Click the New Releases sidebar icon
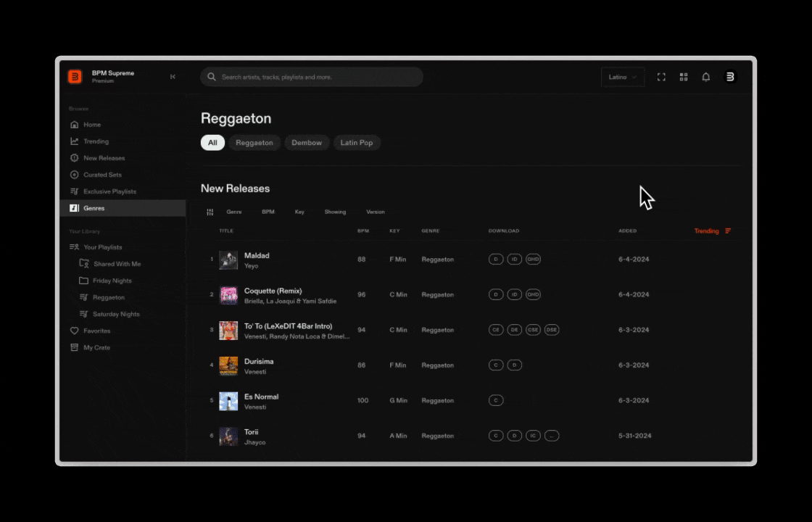812x522 pixels. click(74, 158)
